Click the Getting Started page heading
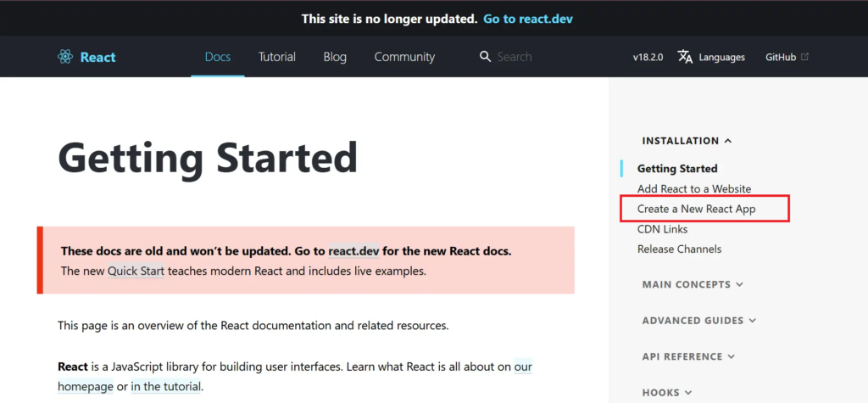Viewport: 868px width, 403px height. tap(208, 158)
